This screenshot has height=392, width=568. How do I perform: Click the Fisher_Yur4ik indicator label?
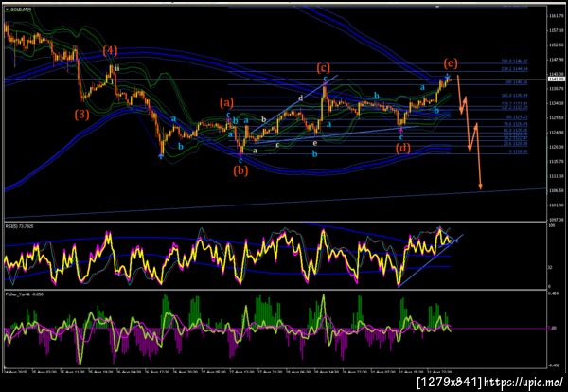coord(25,294)
